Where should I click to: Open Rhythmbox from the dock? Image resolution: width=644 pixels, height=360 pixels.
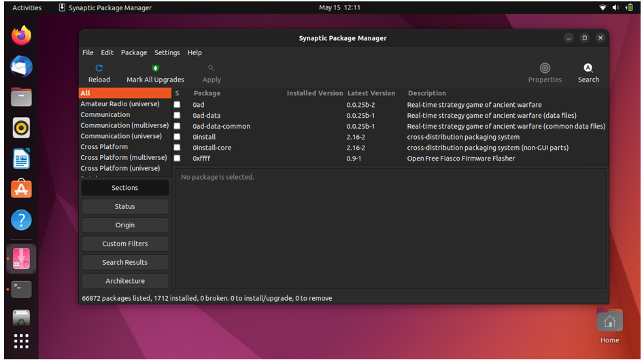point(21,128)
